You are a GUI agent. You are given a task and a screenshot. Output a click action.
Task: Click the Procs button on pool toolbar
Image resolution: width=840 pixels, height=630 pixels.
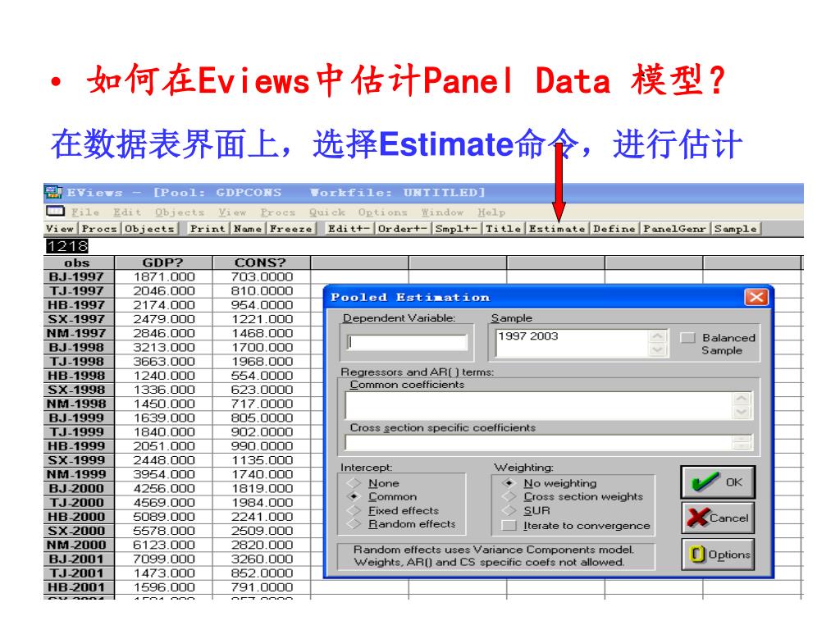click(99, 229)
